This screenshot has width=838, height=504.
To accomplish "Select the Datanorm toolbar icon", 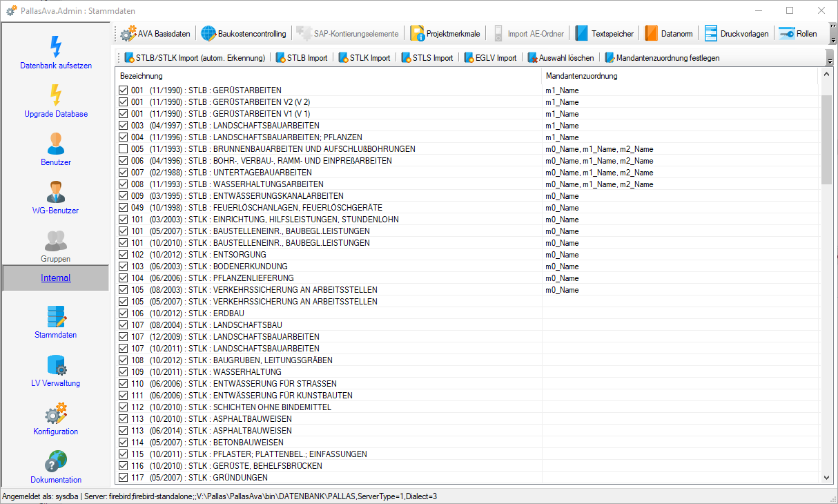I will [651, 33].
